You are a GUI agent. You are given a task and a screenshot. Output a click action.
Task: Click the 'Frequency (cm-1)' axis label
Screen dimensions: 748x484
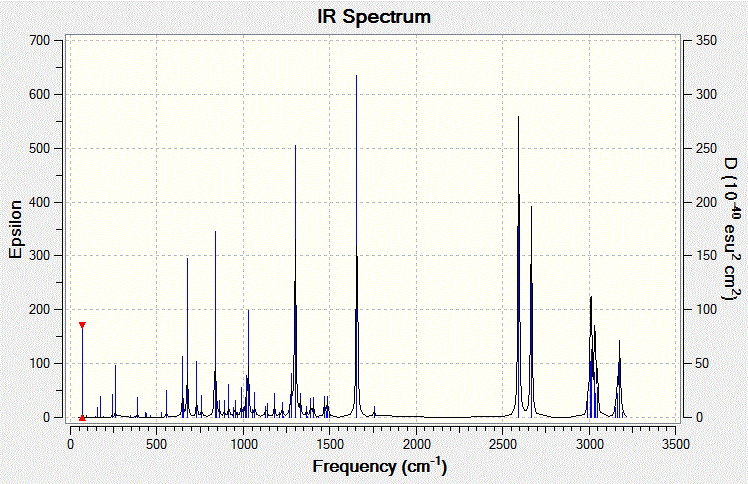click(380, 466)
